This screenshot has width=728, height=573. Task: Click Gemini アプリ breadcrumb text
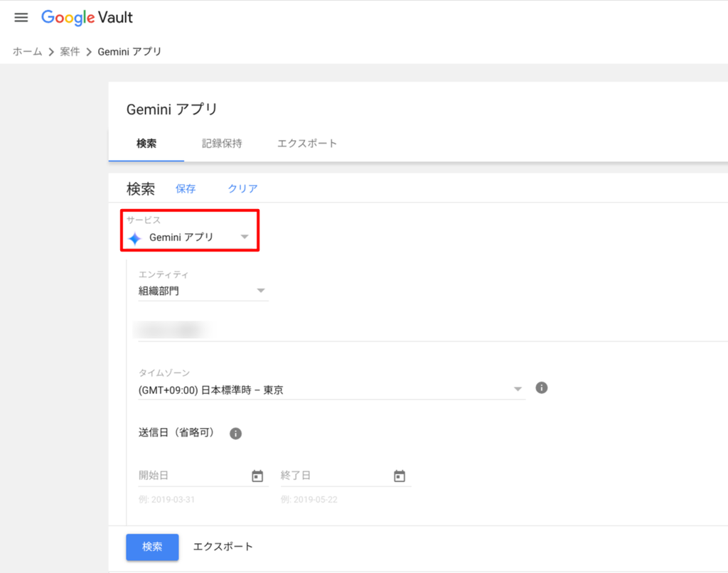(x=129, y=52)
